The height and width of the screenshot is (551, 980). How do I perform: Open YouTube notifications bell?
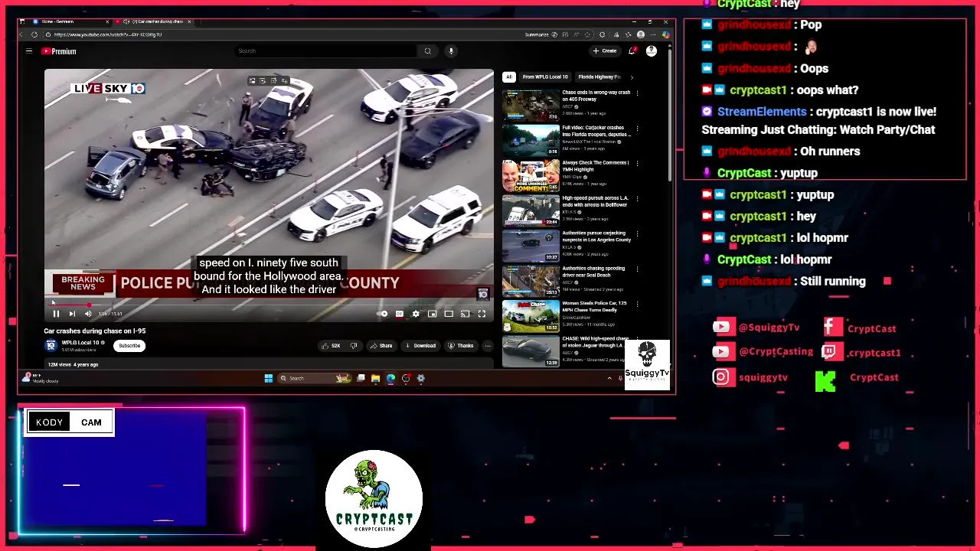click(x=632, y=51)
